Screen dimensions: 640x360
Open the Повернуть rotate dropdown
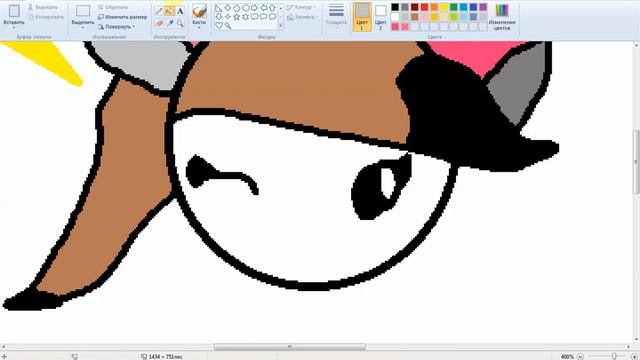coord(116,27)
